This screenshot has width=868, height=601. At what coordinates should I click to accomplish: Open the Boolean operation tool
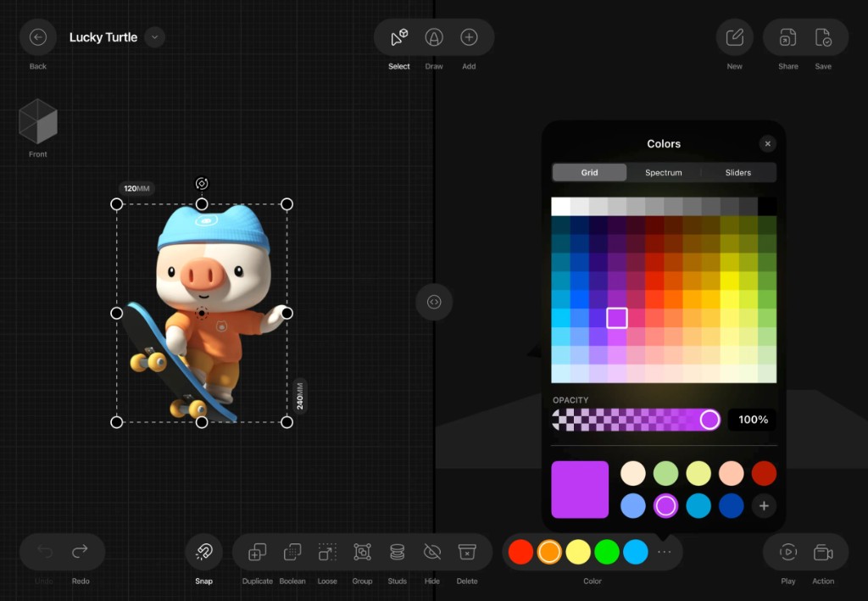[x=292, y=552]
